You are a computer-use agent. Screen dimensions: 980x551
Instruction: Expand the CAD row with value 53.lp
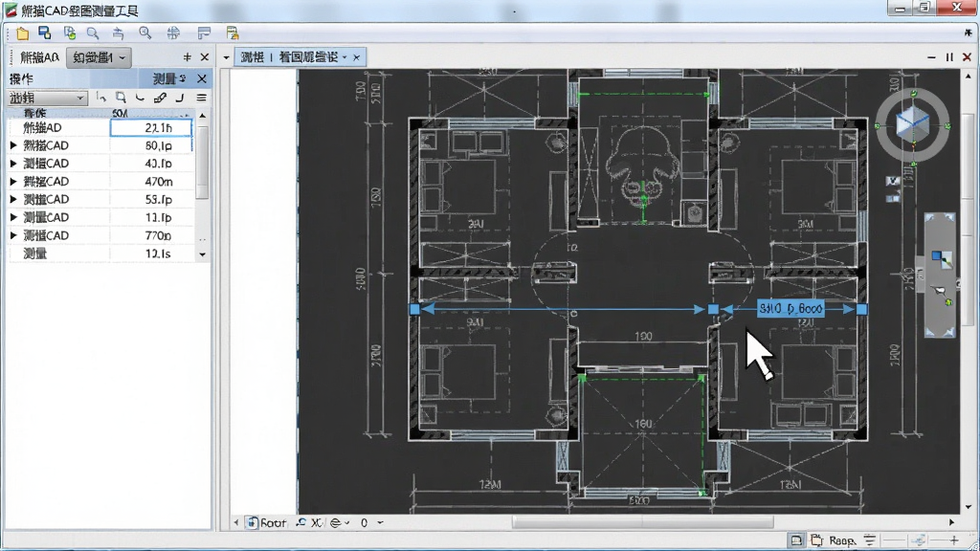point(13,199)
